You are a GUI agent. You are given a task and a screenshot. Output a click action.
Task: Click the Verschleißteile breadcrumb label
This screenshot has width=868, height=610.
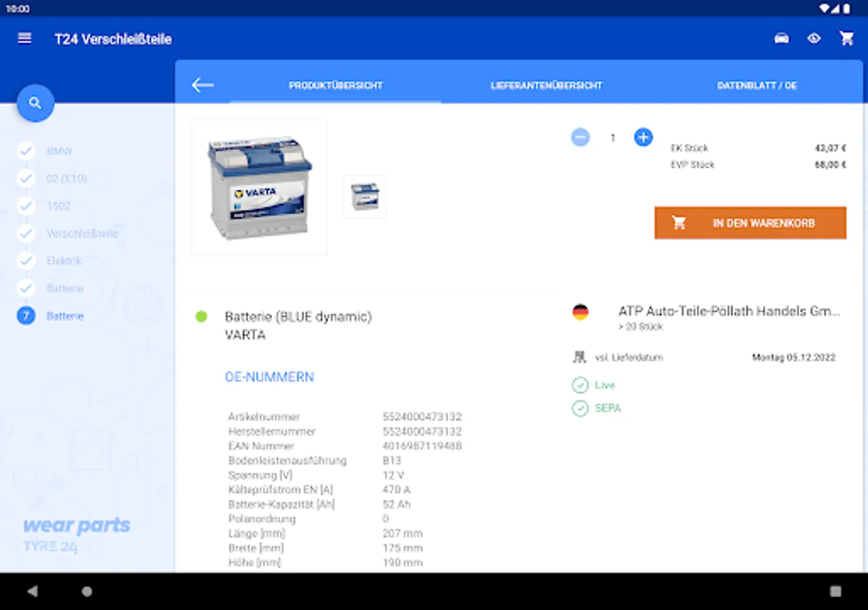(x=82, y=234)
